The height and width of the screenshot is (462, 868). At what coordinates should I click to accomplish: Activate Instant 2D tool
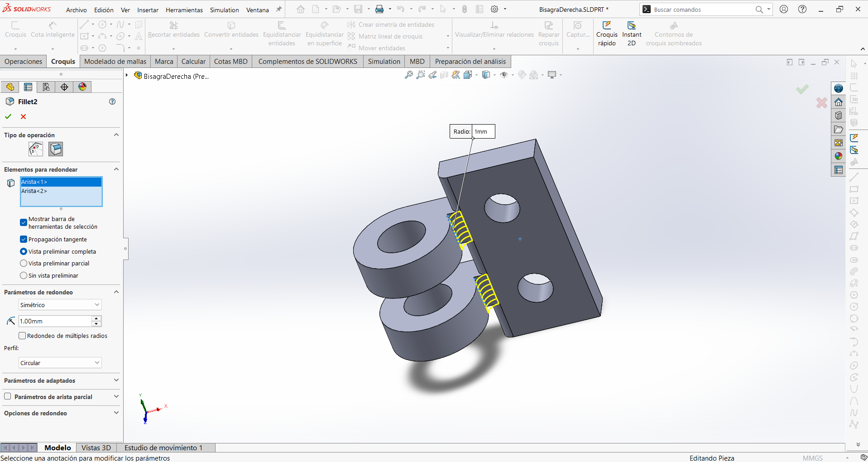(632, 34)
